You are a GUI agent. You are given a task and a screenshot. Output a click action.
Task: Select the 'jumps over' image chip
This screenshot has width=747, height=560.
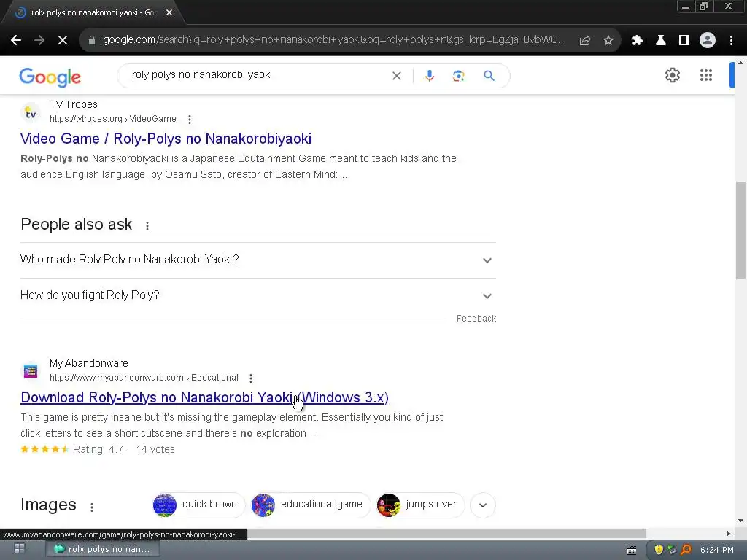[x=419, y=505]
